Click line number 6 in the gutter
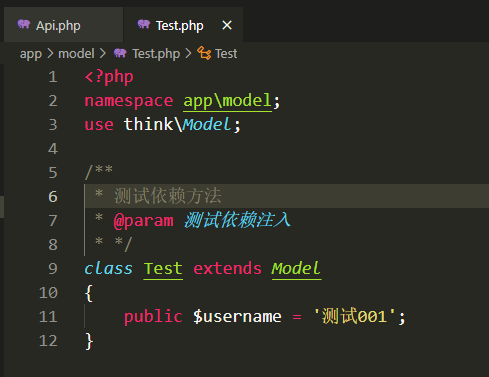The height and width of the screenshot is (377, 489). point(53,197)
